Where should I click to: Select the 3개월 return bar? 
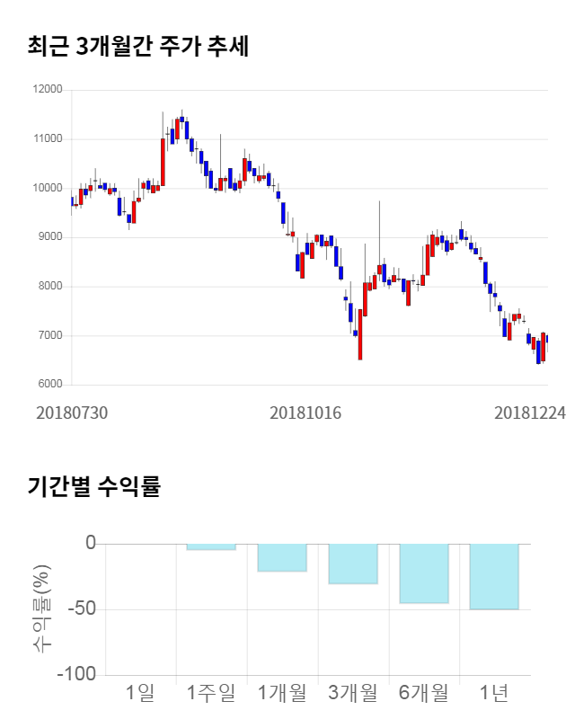(353, 564)
